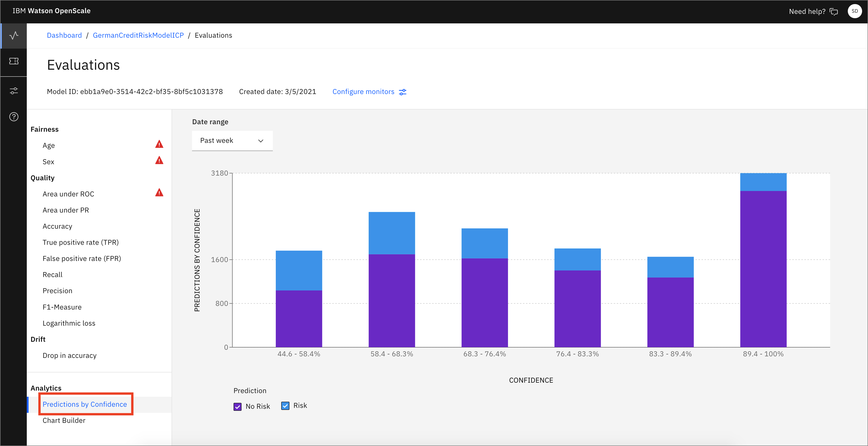Click the IBM Watson OpenScale title
The height and width of the screenshot is (446, 868).
click(x=52, y=11)
